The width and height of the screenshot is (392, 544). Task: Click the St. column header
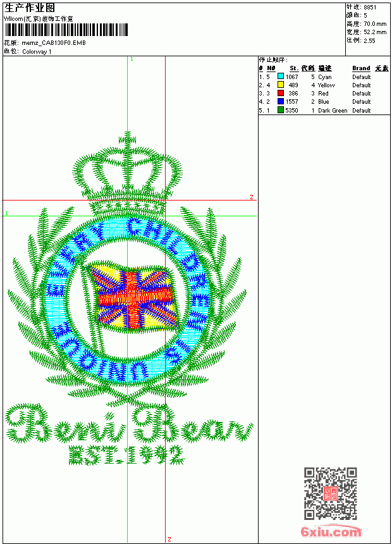click(x=294, y=68)
